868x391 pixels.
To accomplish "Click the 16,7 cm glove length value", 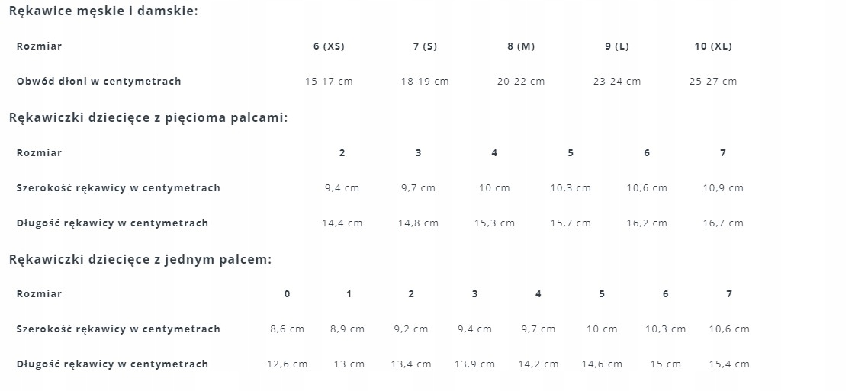I will 723,223.
